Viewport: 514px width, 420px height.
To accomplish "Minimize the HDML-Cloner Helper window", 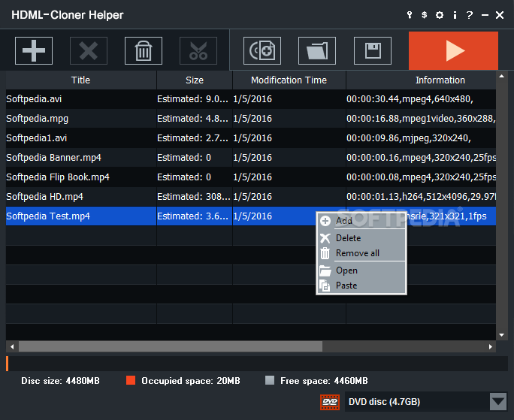I will [485, 15].
